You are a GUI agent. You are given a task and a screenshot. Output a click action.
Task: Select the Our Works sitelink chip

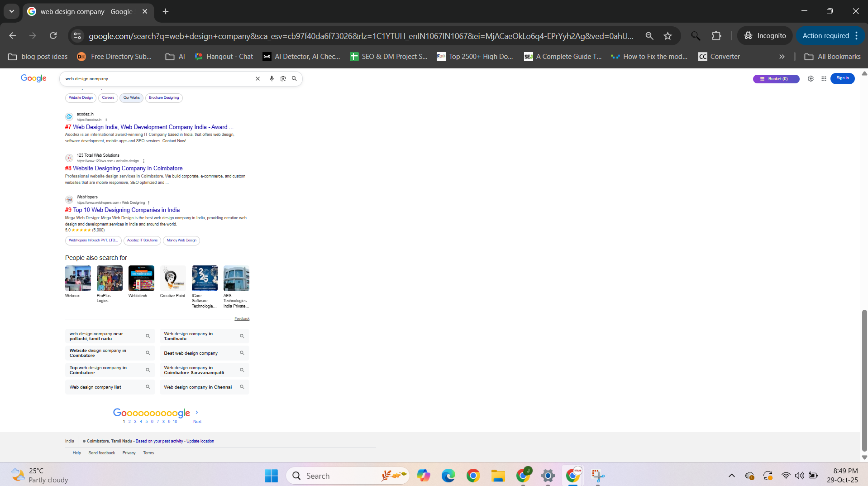click(x=131, y=98)
